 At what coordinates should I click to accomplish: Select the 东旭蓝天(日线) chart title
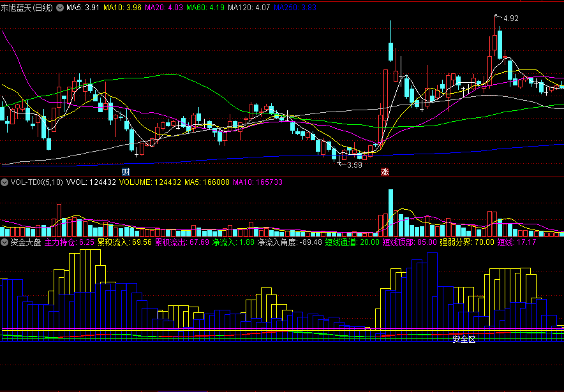pyautogui.click(x=27, y=8)
